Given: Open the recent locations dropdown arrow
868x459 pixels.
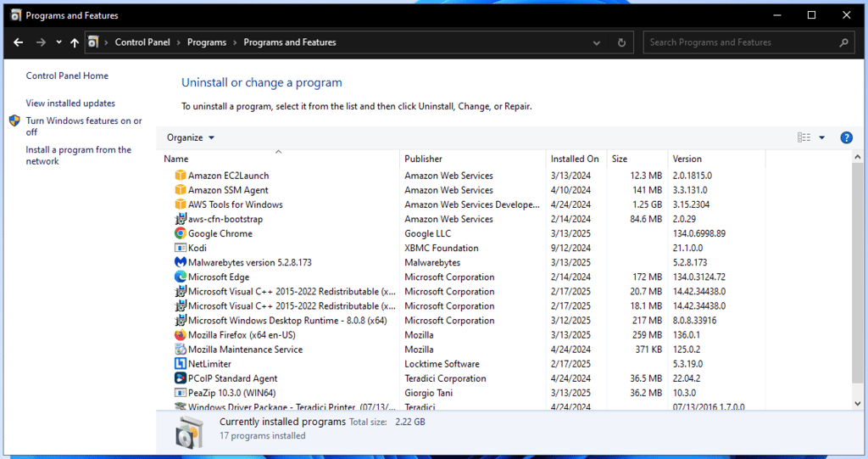Looking at the screenshot, I should 58,42.
